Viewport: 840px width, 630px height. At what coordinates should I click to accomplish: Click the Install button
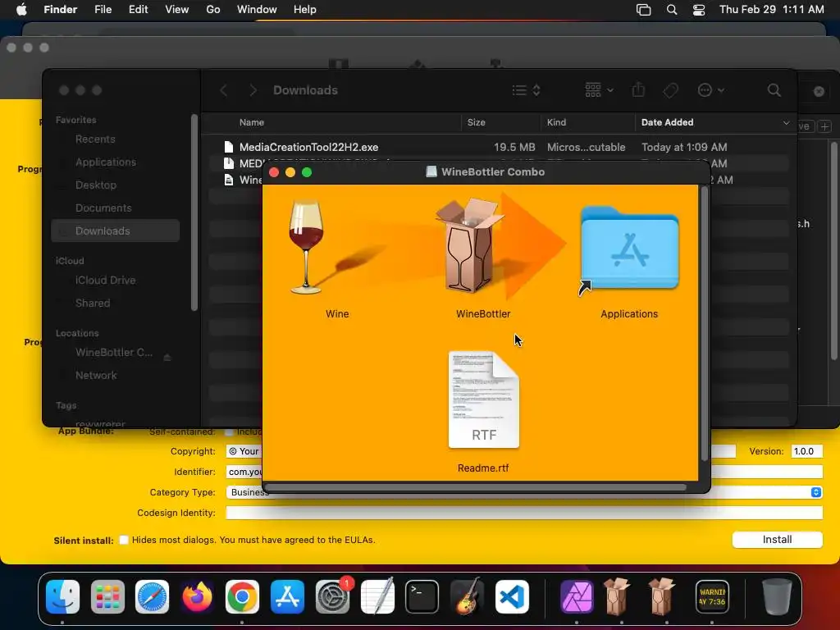pos(777,540)
